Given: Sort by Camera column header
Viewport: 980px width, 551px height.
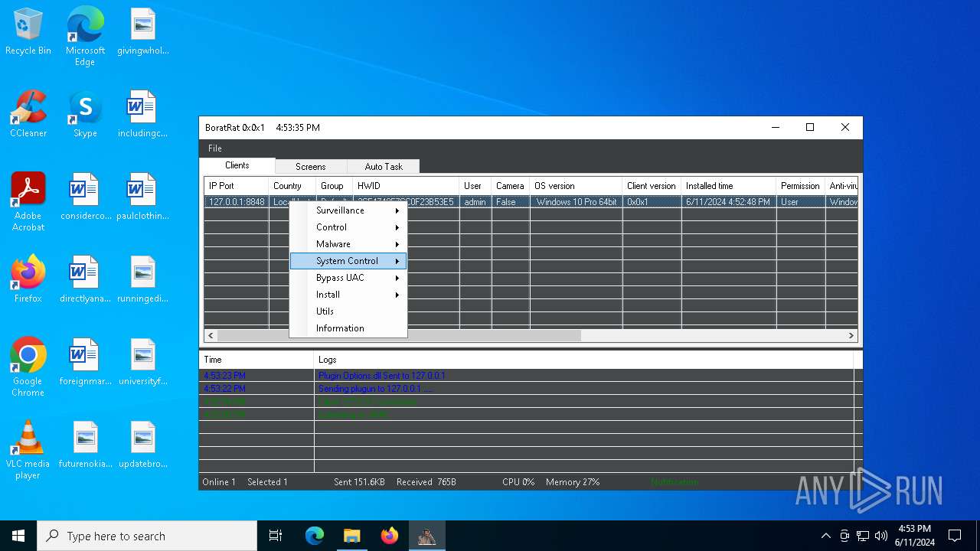Looking at the screenshot, I should (x=511, y=186).
